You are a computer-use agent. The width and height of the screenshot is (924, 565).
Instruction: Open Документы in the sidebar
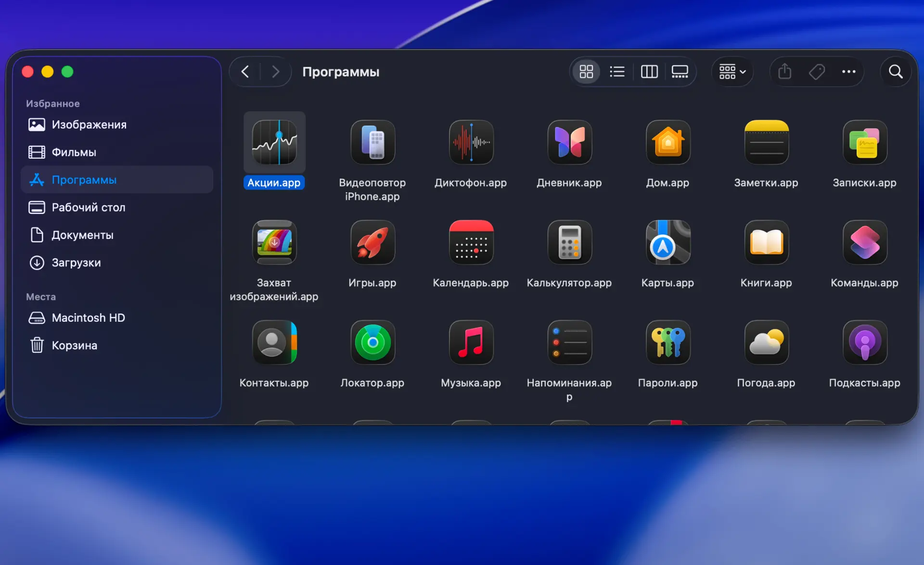[117, 235]
